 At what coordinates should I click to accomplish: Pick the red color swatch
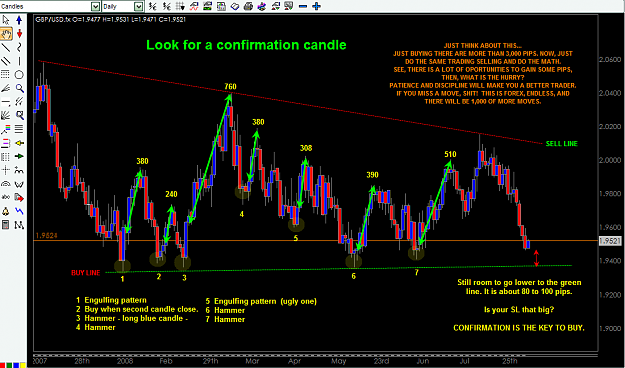[x=3, y=365]
